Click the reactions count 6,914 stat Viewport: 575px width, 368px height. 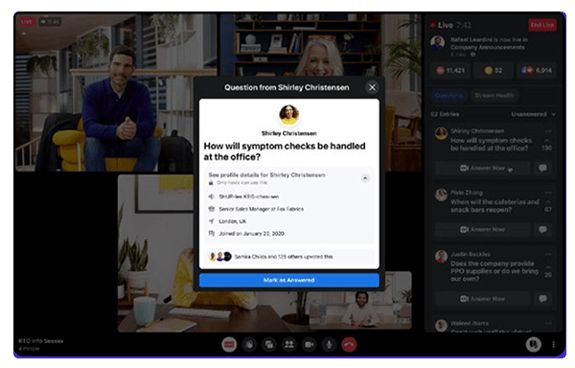click(537, 70)
